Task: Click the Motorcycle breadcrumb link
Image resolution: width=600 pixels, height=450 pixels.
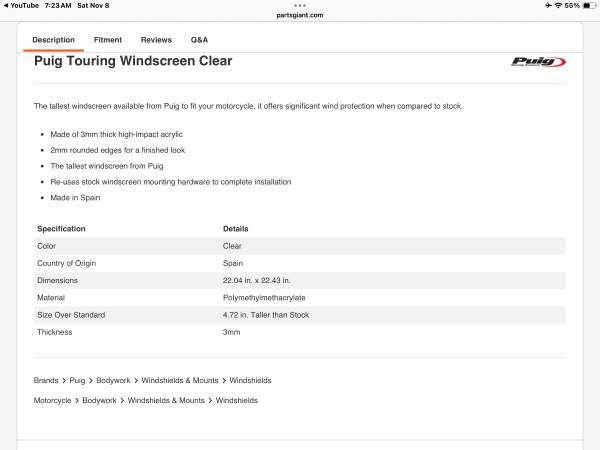Action: pos(52,400)
